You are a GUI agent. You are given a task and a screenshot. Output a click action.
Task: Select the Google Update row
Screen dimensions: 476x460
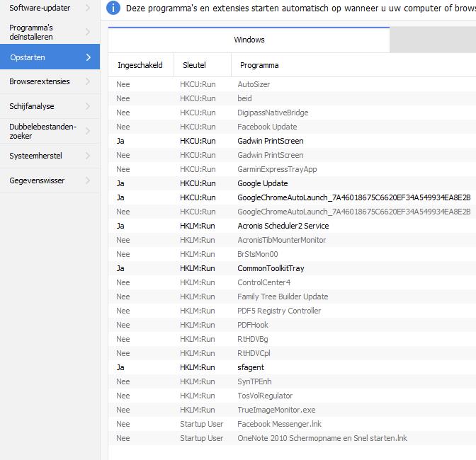click(262, 183)
